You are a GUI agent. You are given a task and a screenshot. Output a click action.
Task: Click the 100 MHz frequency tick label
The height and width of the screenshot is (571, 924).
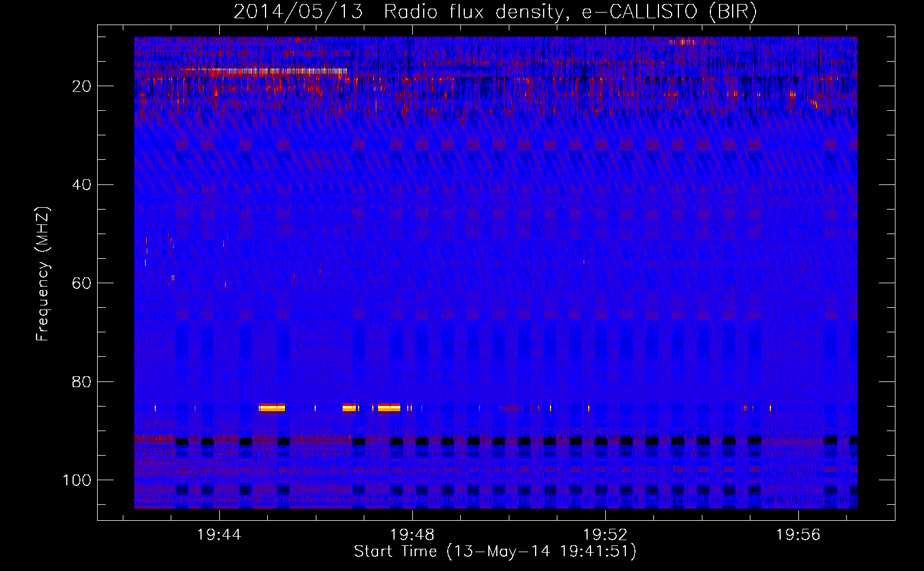point(77,480)
